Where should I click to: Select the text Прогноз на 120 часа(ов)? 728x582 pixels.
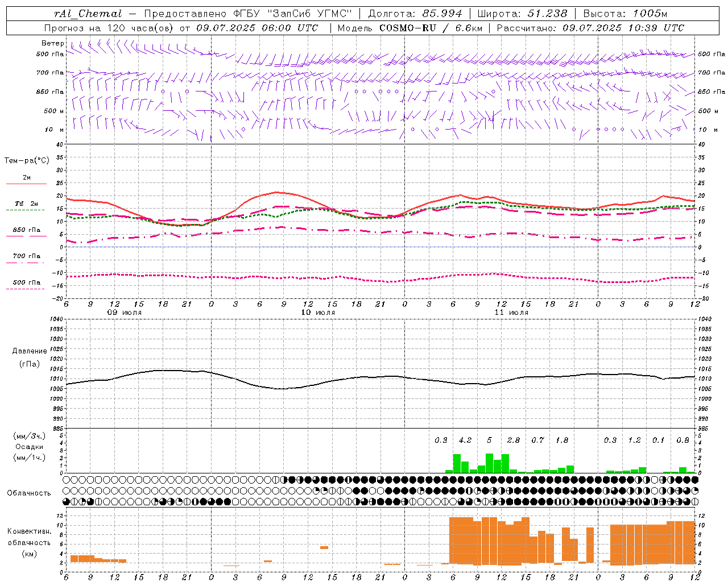(109, 28)
